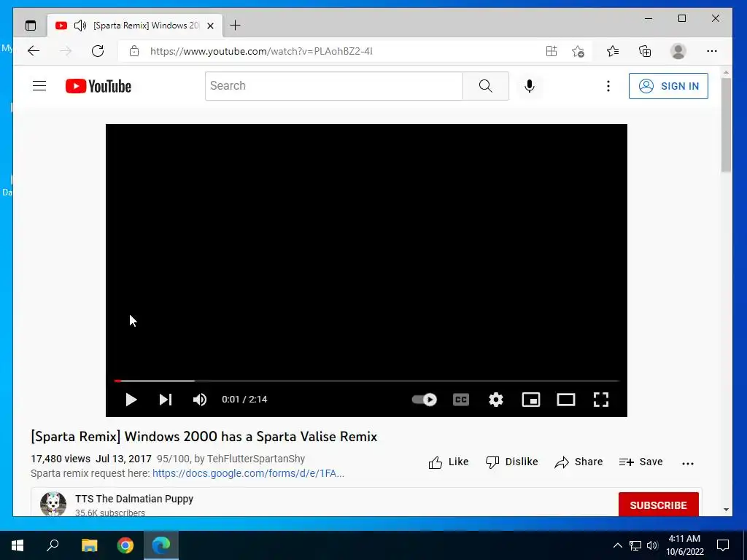Open Edge apps available icon in address bar

551,51
